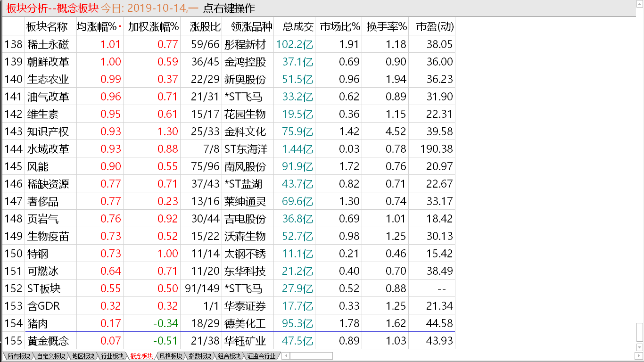Select the 概念板块 tab
The width and height of the screenshot is (644, 362).
tap(141, 356)
